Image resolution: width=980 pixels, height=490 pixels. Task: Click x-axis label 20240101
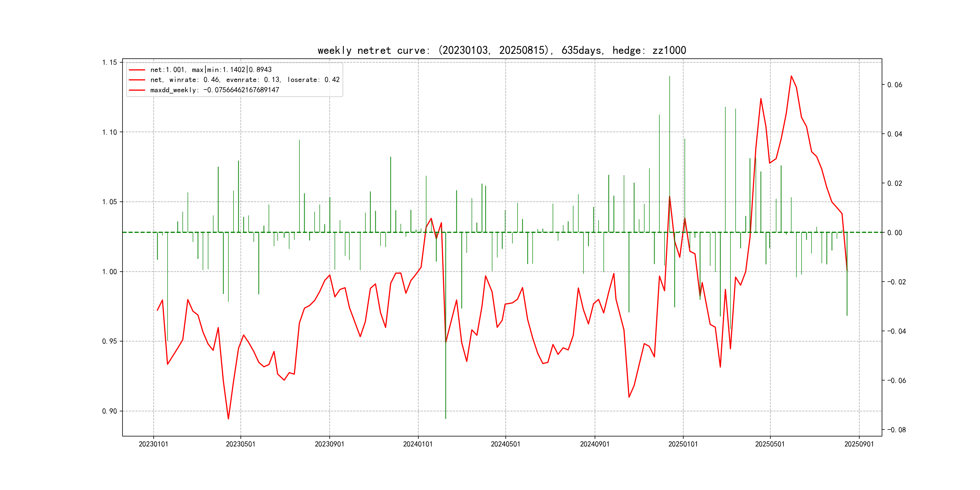tap(418, 444)
